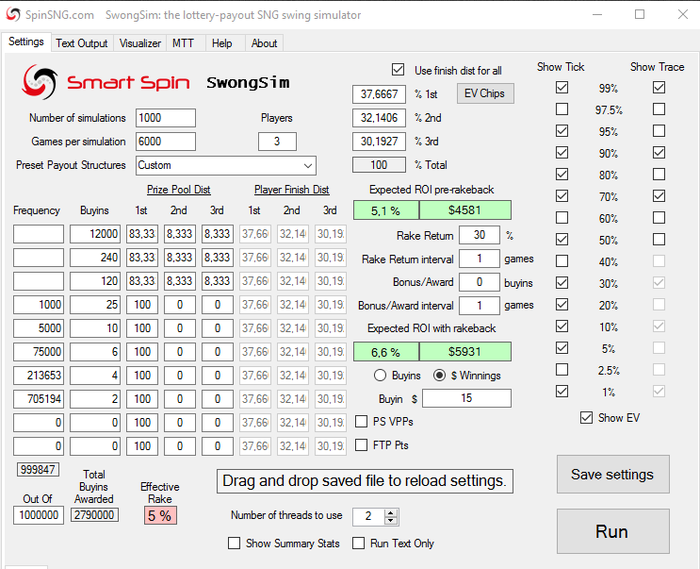Viewport: 700px width, 569px height.
Task: Click the % 2nd finish field 32,1406
Action: pyautogui.click(x=379, y=118)
